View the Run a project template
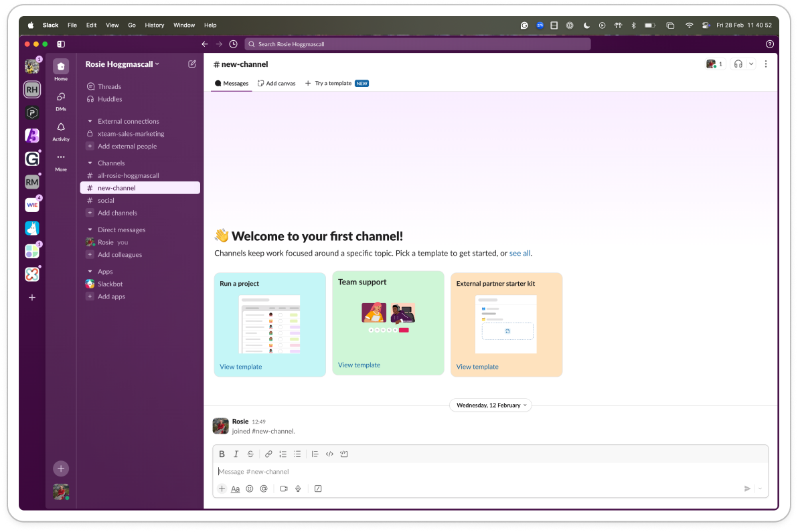This screenshot has height=532, width=798. pos(241,367)
